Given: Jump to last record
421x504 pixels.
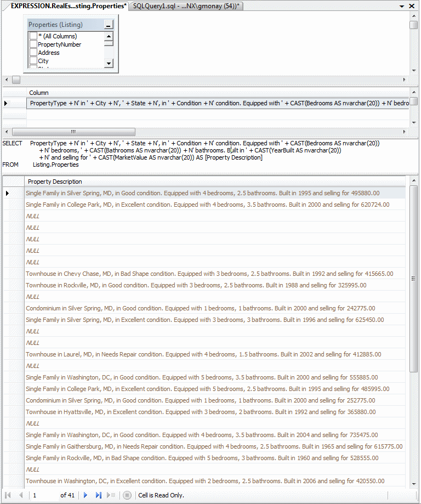Looking at the screenshot, I should 98,495.
